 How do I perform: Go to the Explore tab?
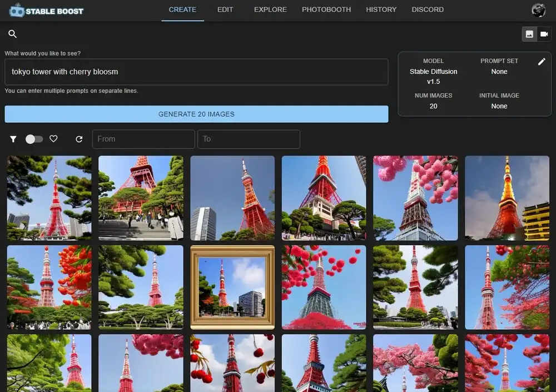tap(270, 9)
